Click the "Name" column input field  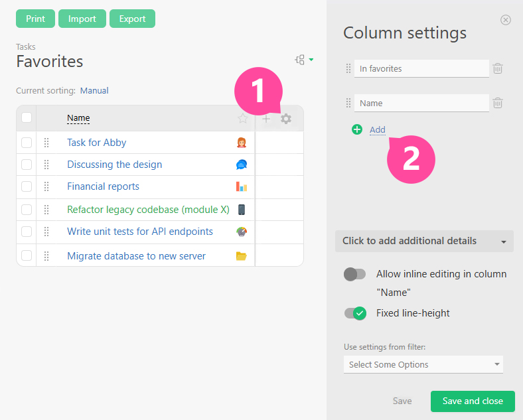[x=421, y=103]
